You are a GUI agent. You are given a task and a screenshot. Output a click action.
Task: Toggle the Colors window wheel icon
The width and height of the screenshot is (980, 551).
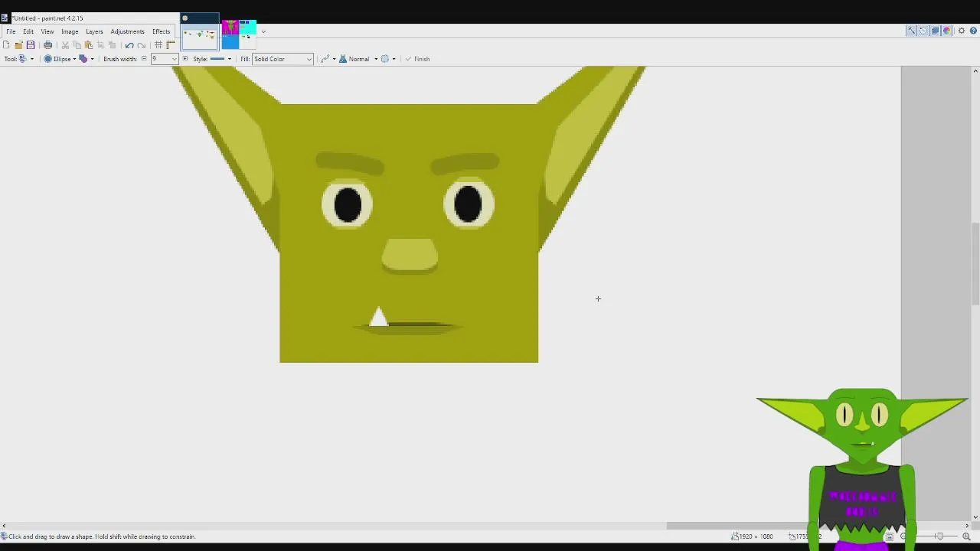point(947,31)
